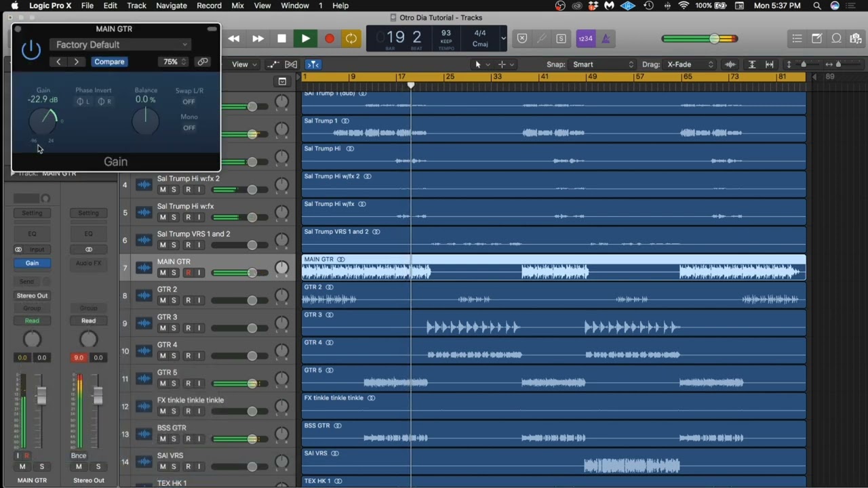Toggle the Count-in 1234 button

coord(585,39)
